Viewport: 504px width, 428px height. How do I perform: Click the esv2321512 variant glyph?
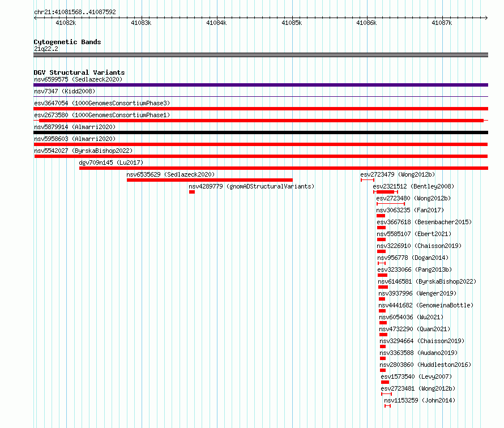386,192
